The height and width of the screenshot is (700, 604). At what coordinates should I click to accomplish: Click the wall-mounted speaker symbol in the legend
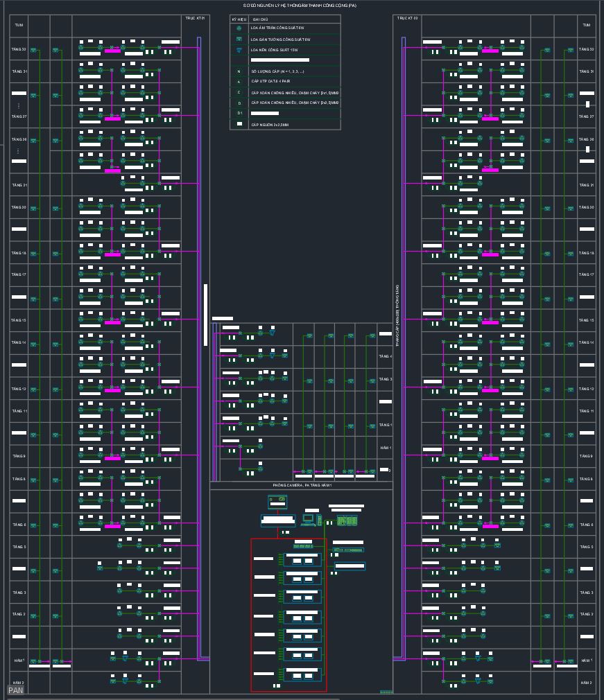(x=239, y=40)
